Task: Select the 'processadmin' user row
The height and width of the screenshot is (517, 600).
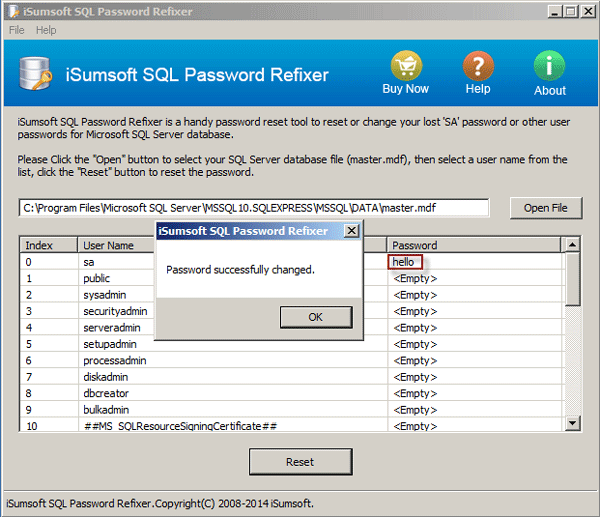Action: (x=292, y=360)
